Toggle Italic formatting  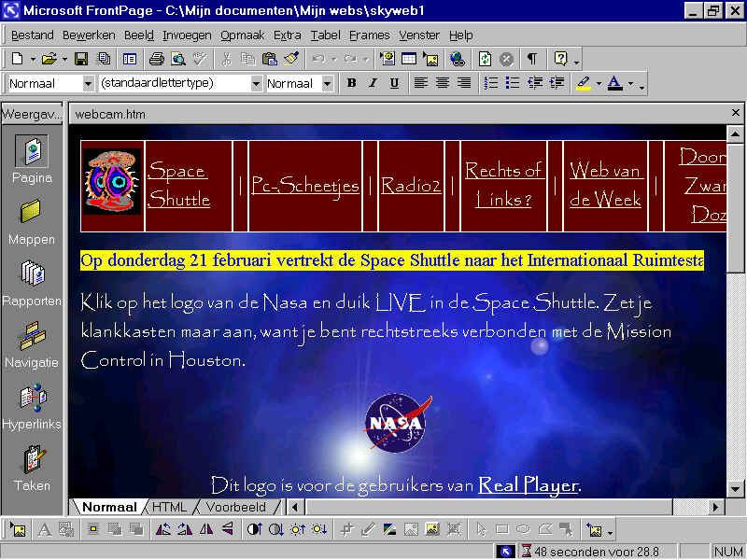coord(373,83)
